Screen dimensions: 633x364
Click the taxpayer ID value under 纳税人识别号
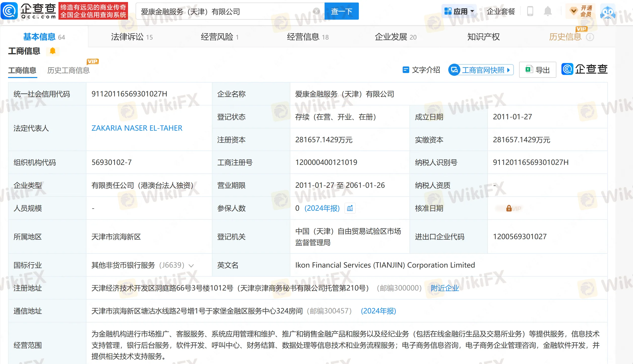pos(531,162)
